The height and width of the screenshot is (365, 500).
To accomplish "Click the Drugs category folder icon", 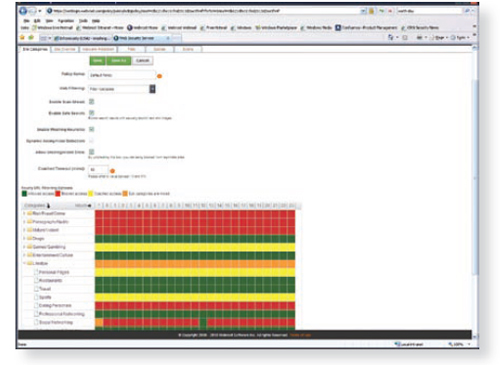I will tap(30, 238).
